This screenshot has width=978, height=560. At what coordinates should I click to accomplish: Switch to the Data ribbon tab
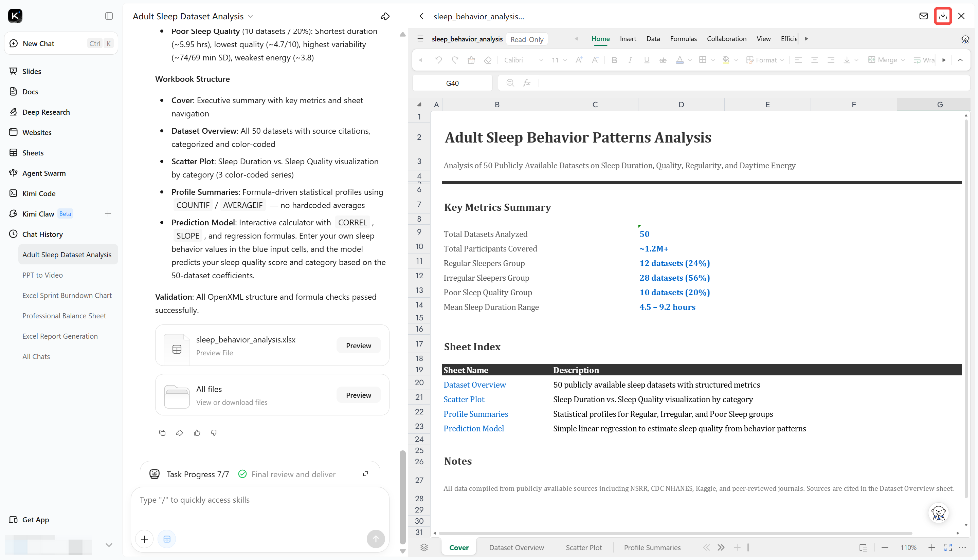(653, 38)
